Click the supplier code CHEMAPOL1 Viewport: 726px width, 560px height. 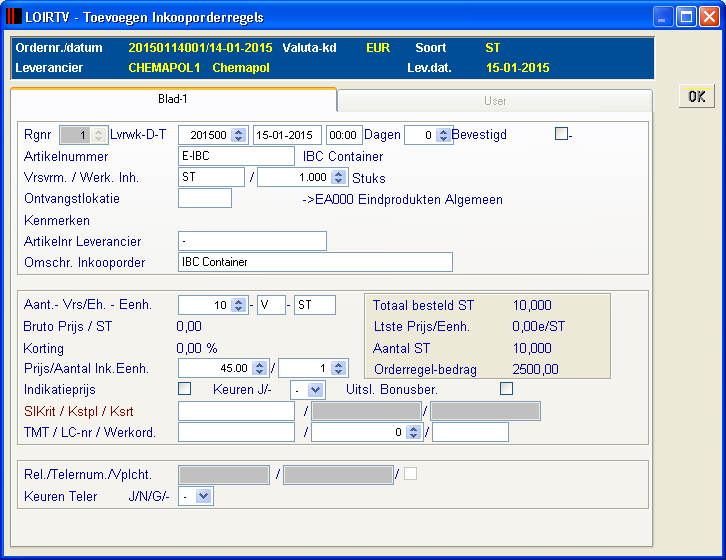(164, 68)
